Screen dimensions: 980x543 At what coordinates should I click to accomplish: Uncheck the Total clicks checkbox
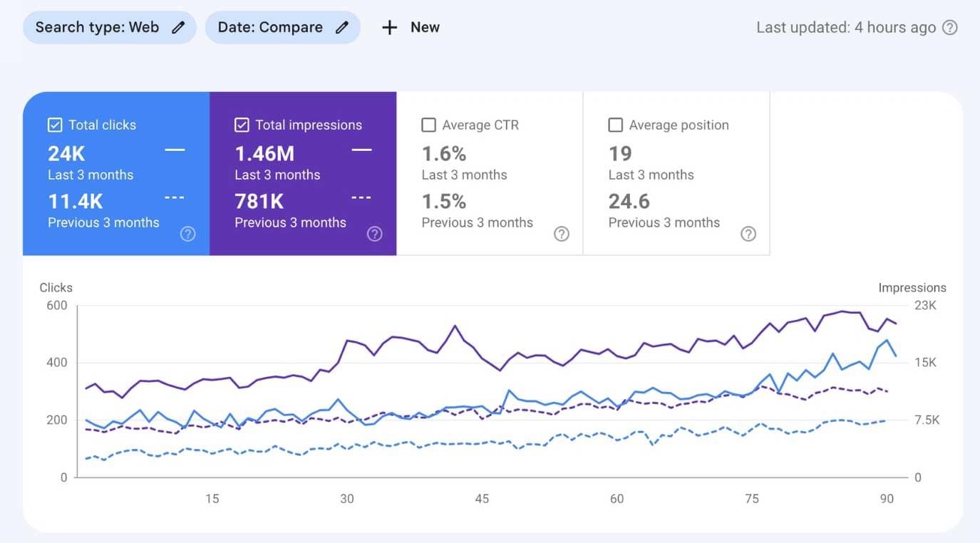tap(55, 125)
